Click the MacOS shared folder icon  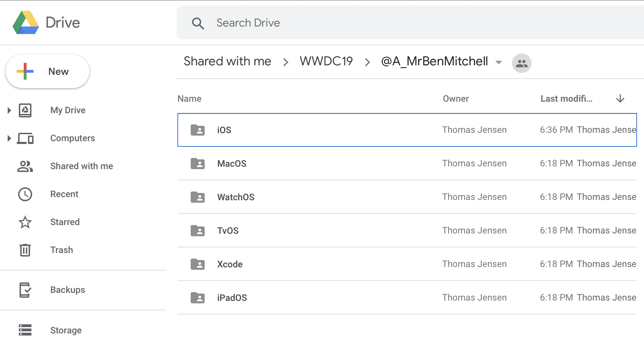click(x=198, y=164)
